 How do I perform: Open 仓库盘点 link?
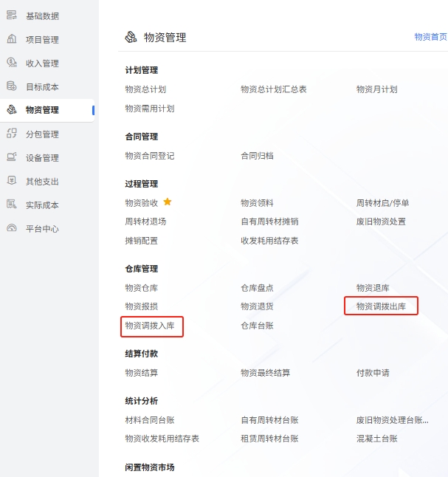(x=257, y=288)
